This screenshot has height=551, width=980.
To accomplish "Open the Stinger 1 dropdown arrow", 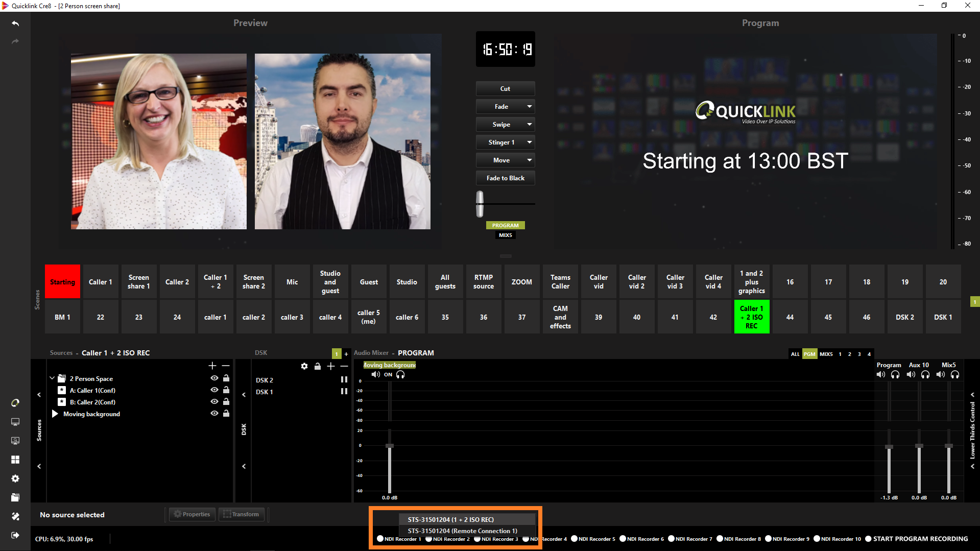I will (530, 142).
